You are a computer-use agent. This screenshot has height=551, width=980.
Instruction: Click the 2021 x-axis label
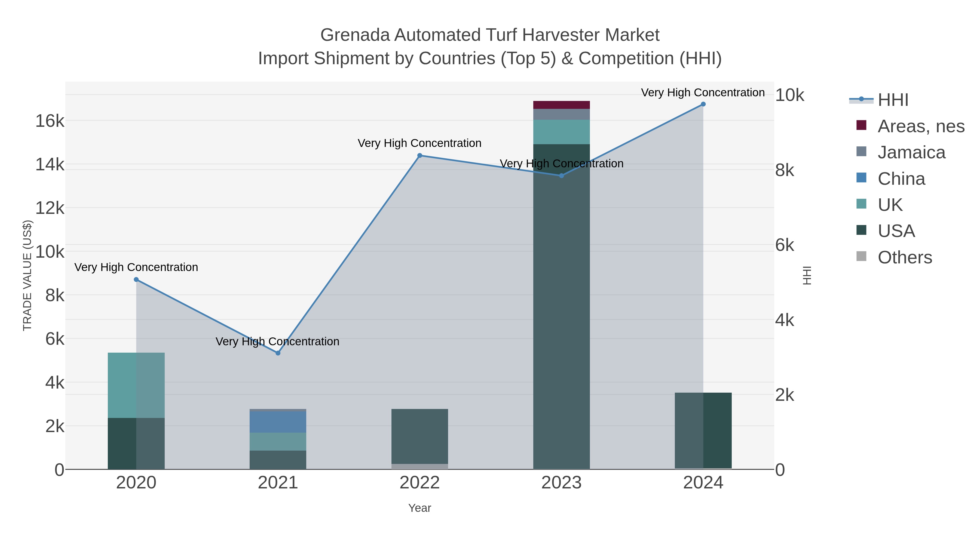278,482
